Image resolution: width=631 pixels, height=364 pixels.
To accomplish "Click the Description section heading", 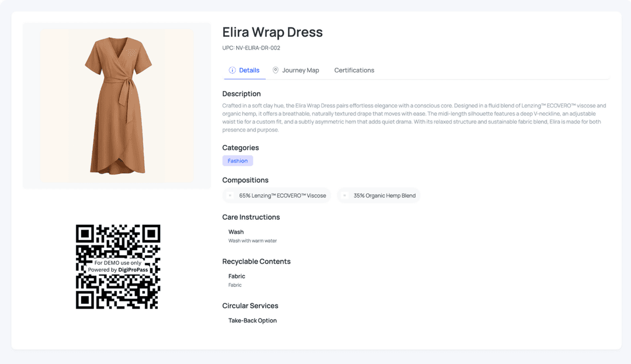I will coord(241,93).
